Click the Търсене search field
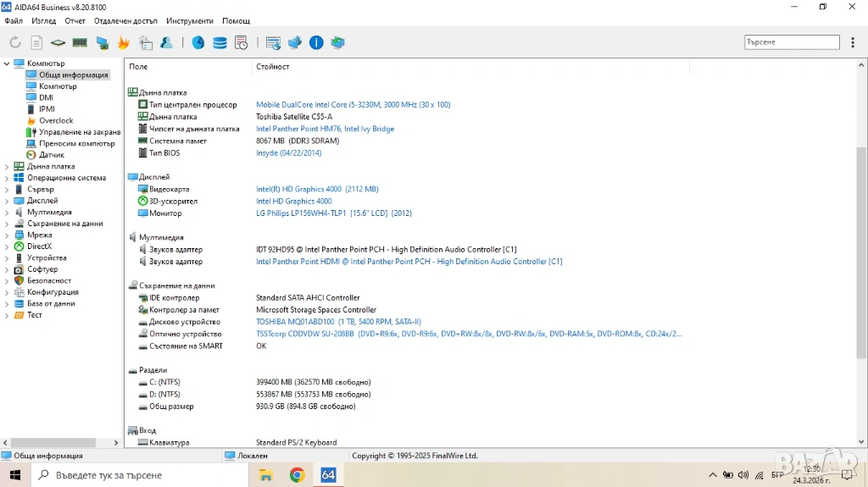 click(791, 42)
